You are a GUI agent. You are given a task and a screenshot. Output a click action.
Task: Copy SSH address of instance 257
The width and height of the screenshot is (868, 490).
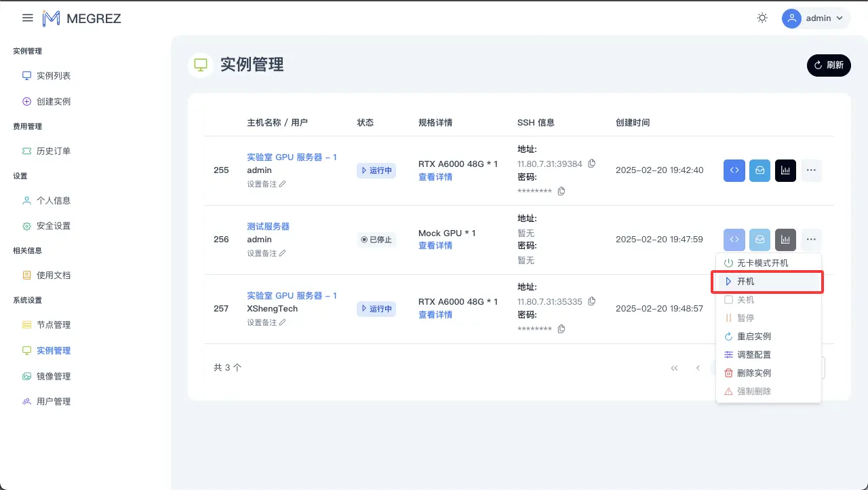pyautogui.click(x=591, y=301)
